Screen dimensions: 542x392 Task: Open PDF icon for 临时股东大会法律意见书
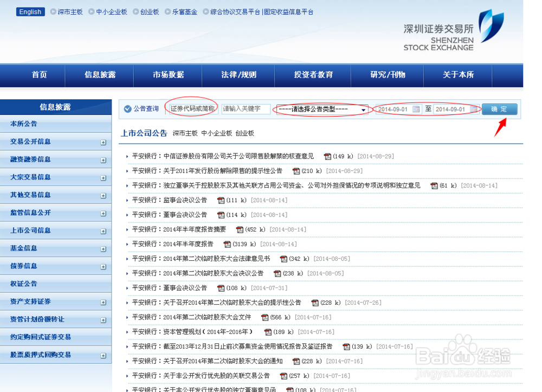284,259
